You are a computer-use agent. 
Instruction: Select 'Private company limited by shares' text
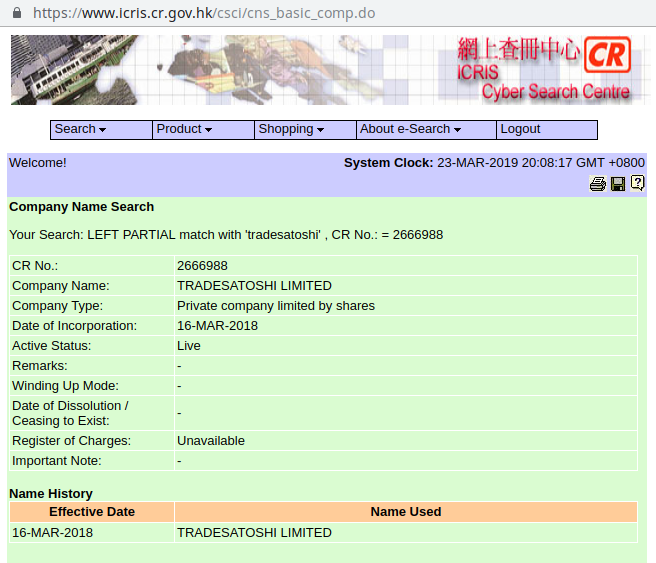point(276,306)
